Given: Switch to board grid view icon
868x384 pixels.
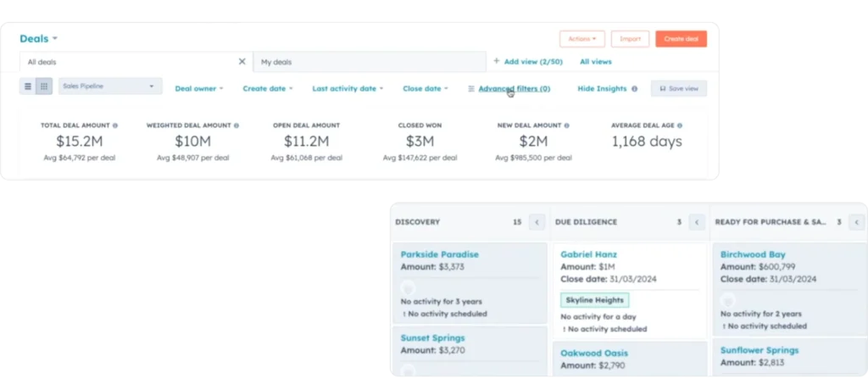Looking at the screenshot, I should (44, 86).
